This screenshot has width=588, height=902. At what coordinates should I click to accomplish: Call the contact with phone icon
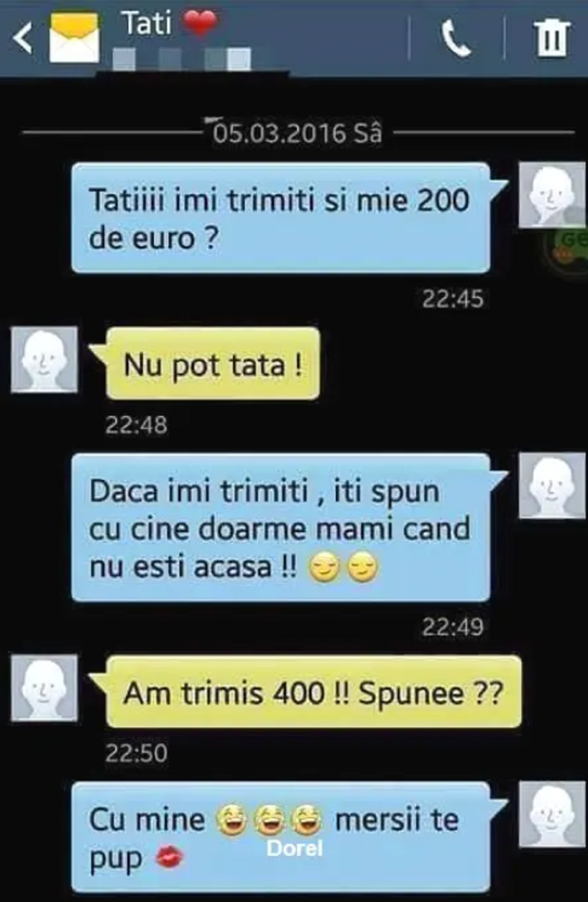[456, 38]
